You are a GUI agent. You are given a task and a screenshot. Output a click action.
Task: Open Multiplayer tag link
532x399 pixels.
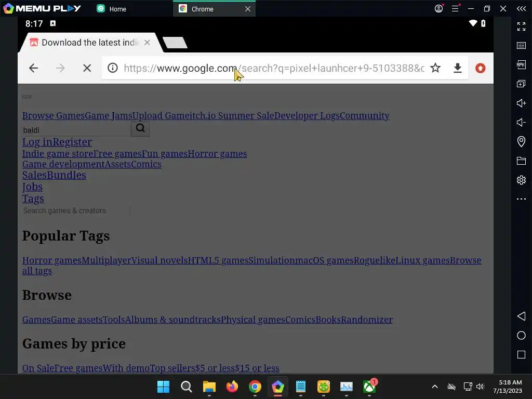pos(106,260)
